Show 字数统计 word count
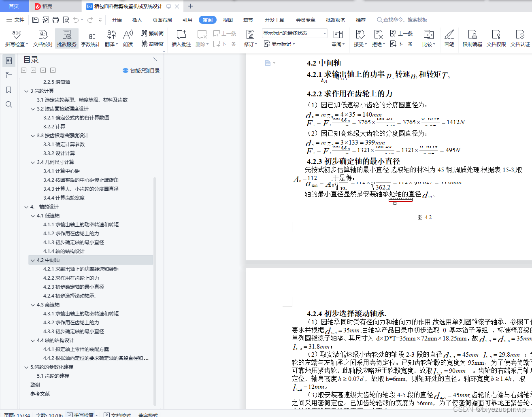Screen dimensions: 532x417 pos(91,38)
